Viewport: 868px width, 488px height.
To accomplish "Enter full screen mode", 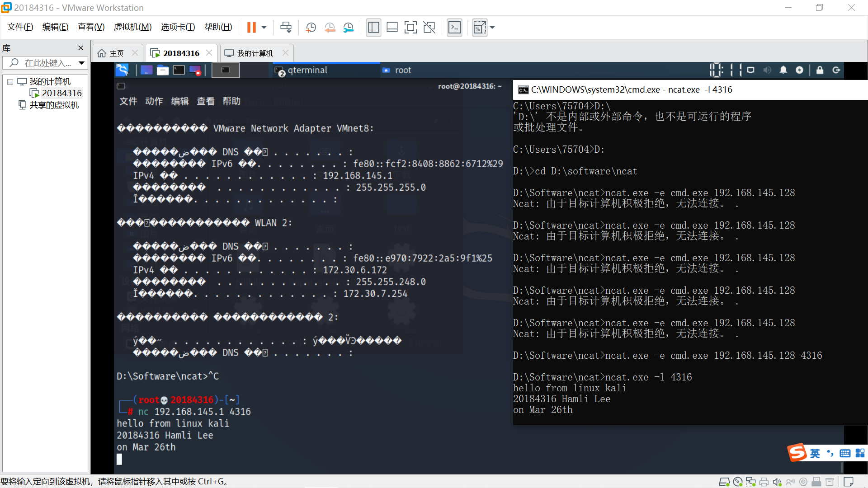I will (410, 28).
